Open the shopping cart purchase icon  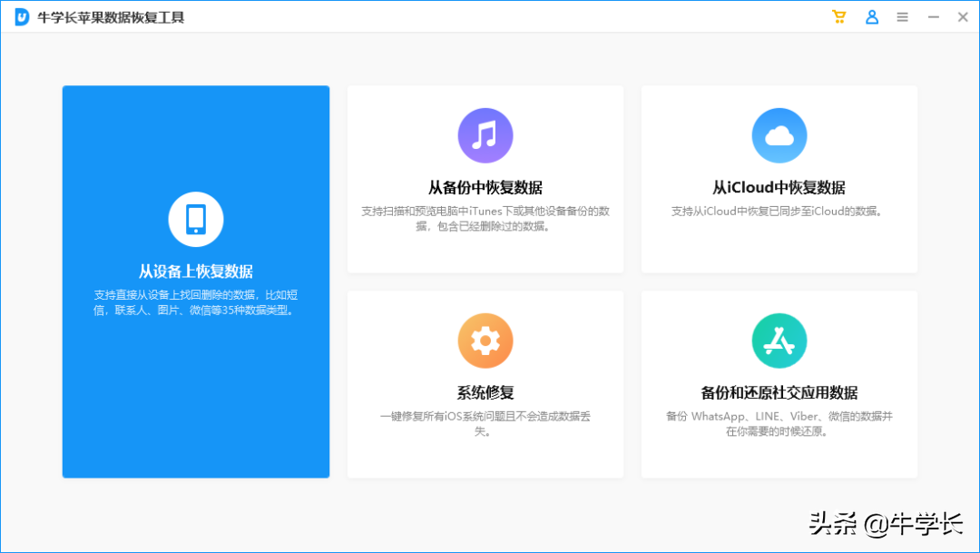(838, 16)
